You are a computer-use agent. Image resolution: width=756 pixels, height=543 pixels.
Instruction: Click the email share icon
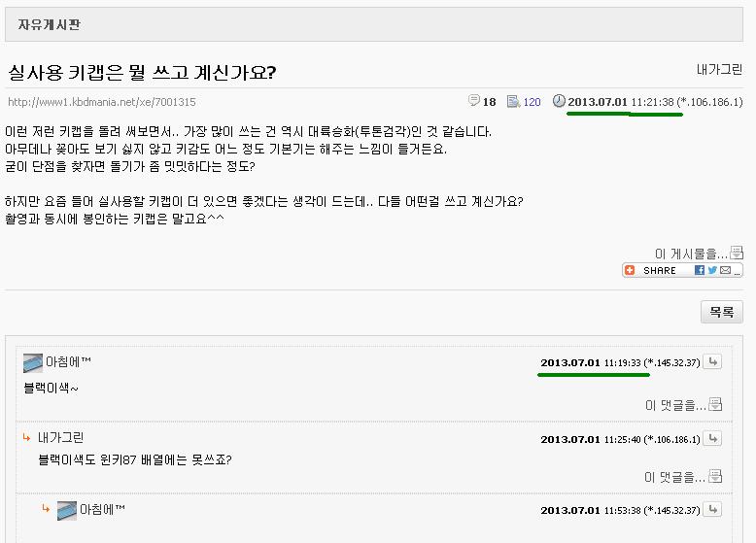click(x=725, y=270)
